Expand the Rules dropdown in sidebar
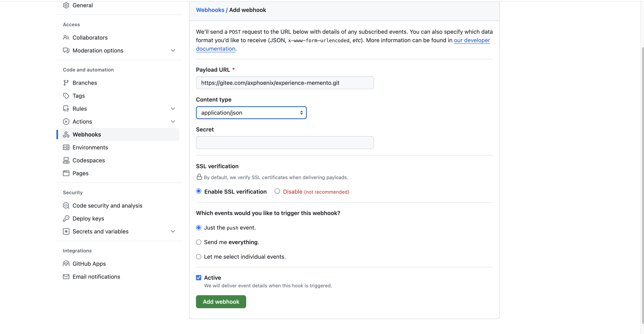The width and height of the screenshot is (644, 334). [173, 108]
